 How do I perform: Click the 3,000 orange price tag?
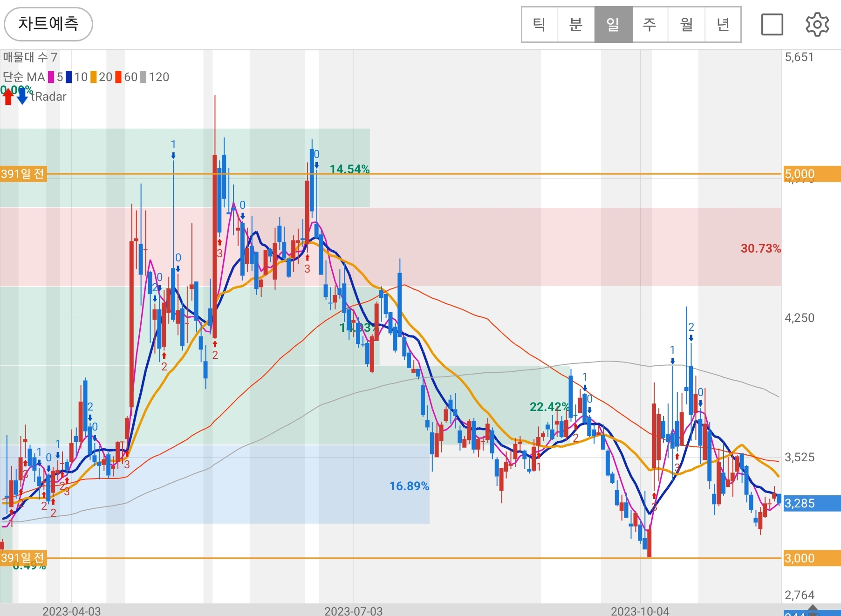click(812, 558)
